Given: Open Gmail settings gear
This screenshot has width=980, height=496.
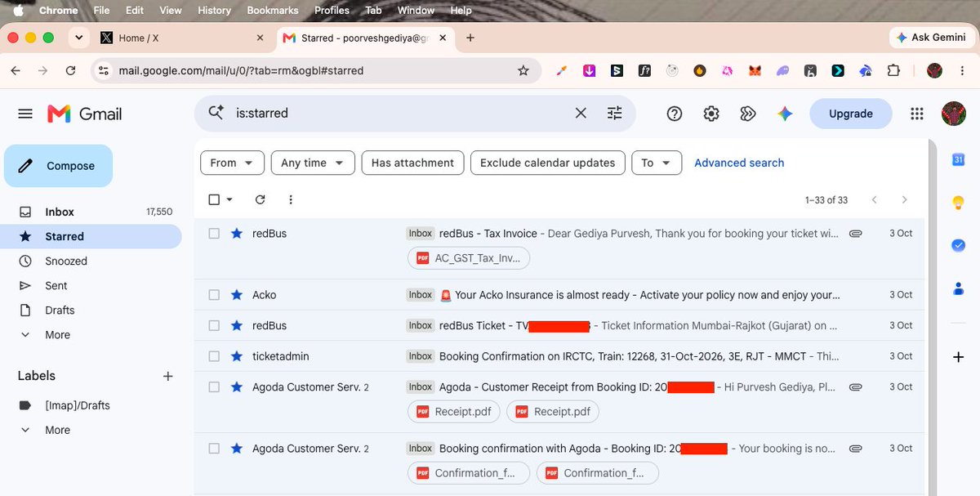Looking at the screenshot, I should pos(711,114).
